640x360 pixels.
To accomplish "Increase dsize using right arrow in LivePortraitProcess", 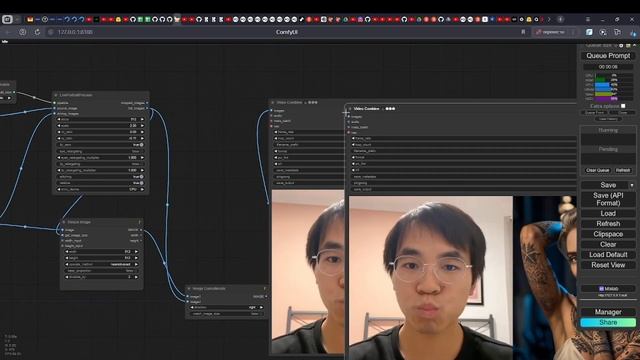I will [x=142, y=119].
